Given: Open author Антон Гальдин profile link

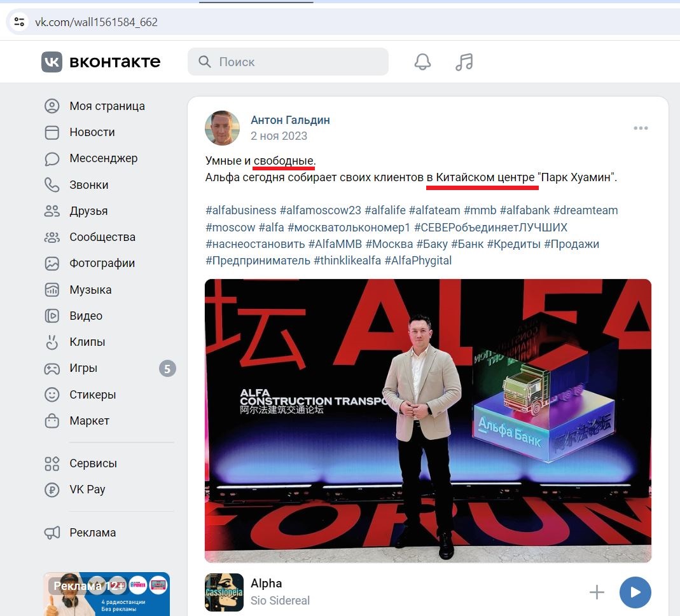Looking at the screenshot, I should click(290, 120).
